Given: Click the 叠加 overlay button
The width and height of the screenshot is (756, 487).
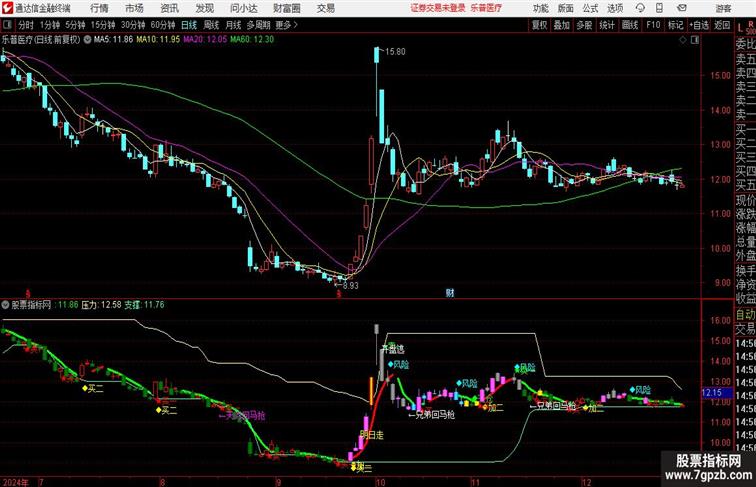Looking at the screenshot, I should 562,25.
